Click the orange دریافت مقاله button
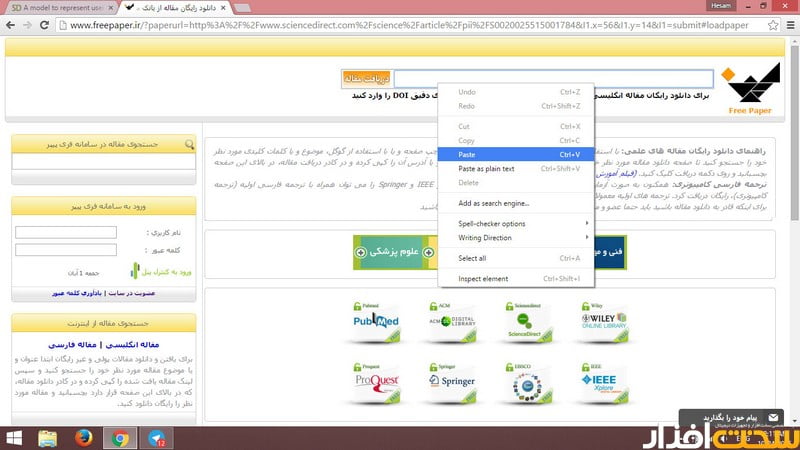 (x=366, y=79)
